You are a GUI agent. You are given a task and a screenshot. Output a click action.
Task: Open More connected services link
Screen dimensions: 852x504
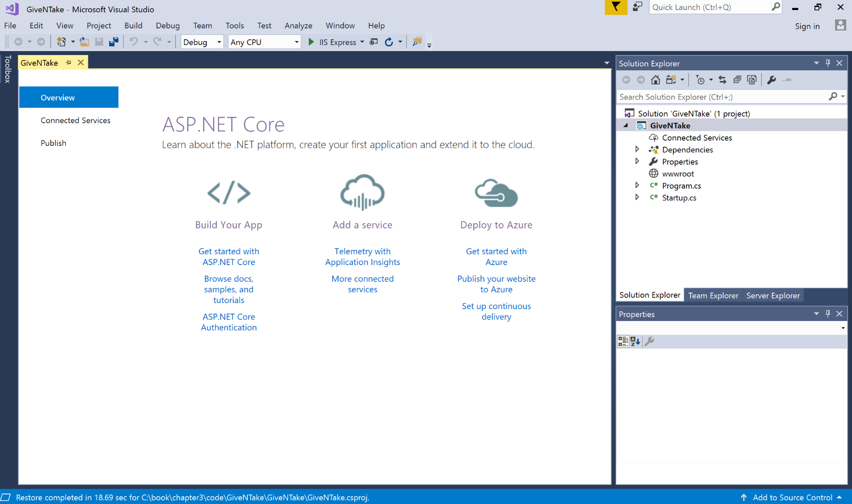pos(362,284)
